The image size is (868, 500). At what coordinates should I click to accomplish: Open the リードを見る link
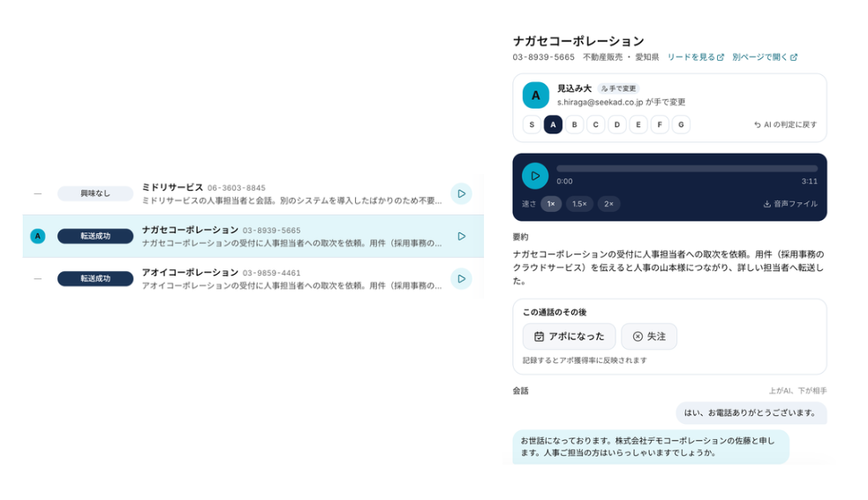tap(695, 57)
